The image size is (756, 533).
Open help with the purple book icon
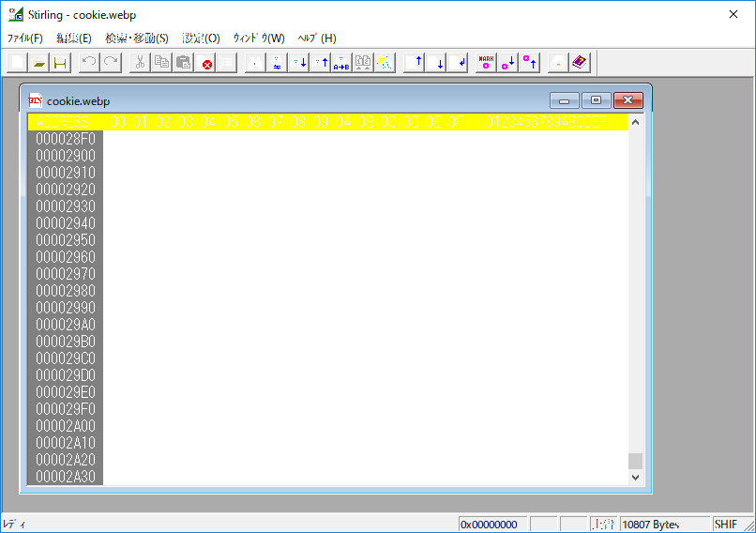click(580, 63)
